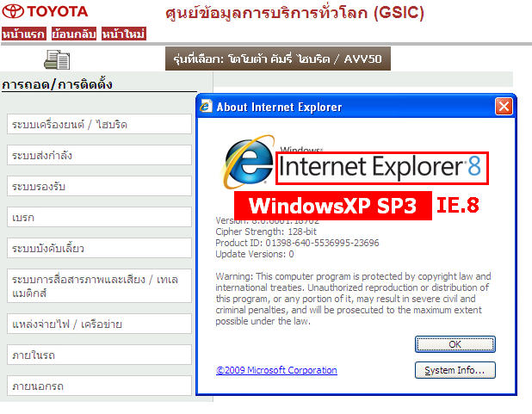Viewport: 532px width, 414px height.
Task: Open ©2009 Microsoft Corporation link
Action: (x=276, y=370)
